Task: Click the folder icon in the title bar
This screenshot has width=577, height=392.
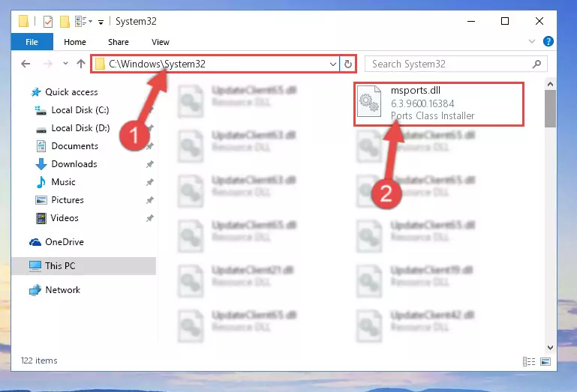Action: pyautogui.click(x=23, y=21)
